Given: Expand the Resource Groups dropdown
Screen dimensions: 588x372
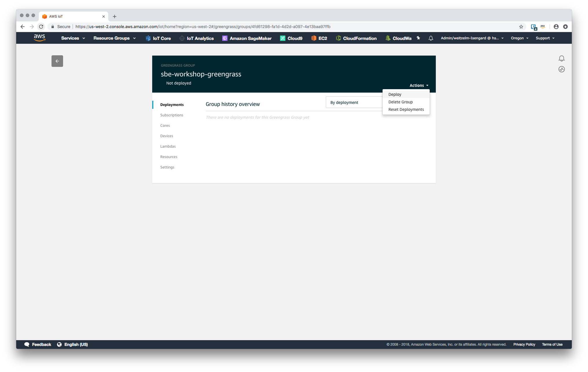Looking at the screenshot, I should pos(115,38).
